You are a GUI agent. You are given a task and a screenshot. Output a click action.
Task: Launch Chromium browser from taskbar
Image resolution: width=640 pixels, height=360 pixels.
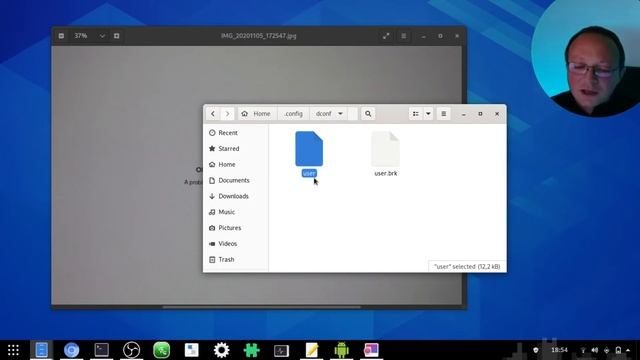(x=71, y=350)
